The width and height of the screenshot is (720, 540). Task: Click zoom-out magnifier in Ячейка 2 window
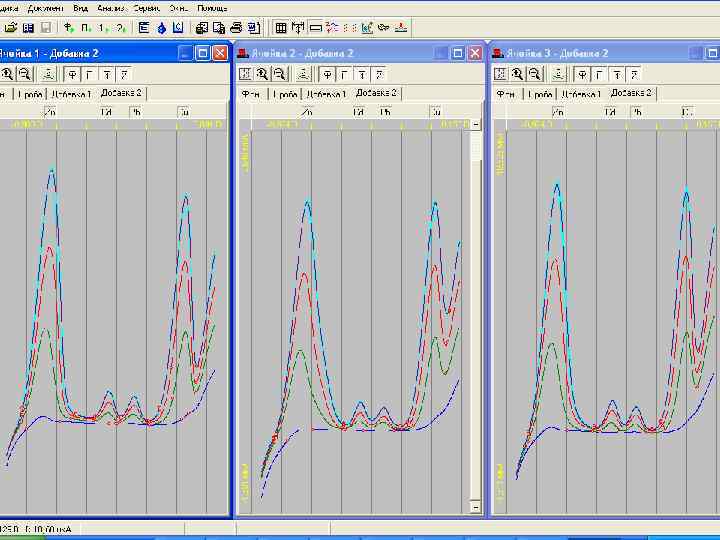[x=279, y=74]
